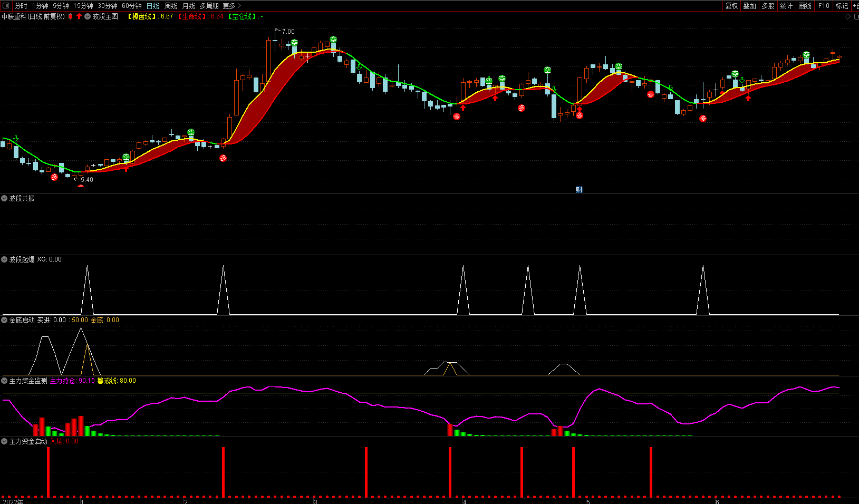
Task: Click the 标记 mark button
Action: coord(842,6)
